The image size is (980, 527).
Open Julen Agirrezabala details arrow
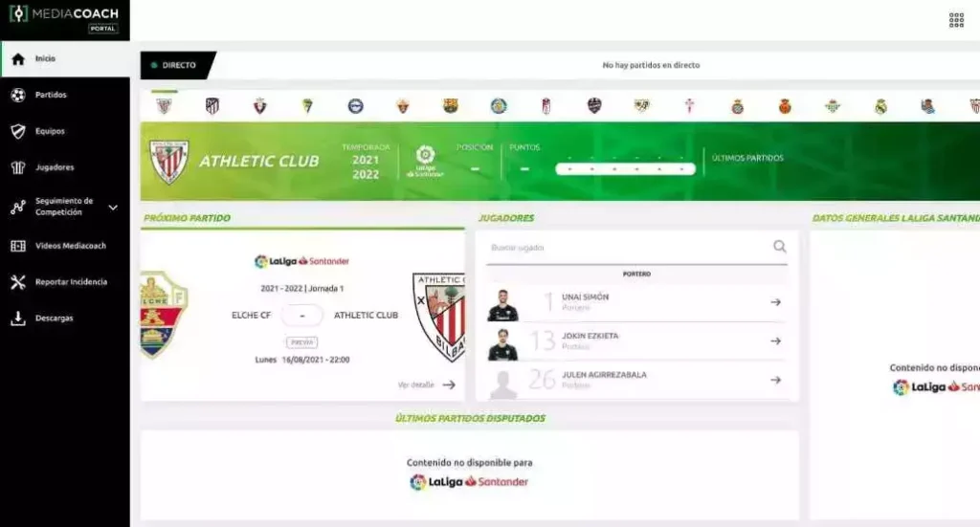tap(775, 380)
